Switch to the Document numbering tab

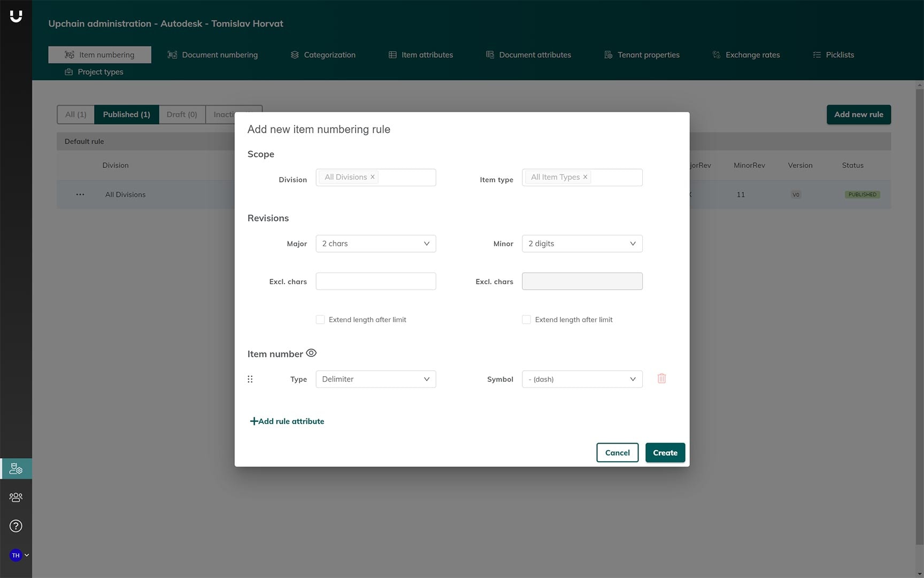pyautogui.click(x=213, y=55)
